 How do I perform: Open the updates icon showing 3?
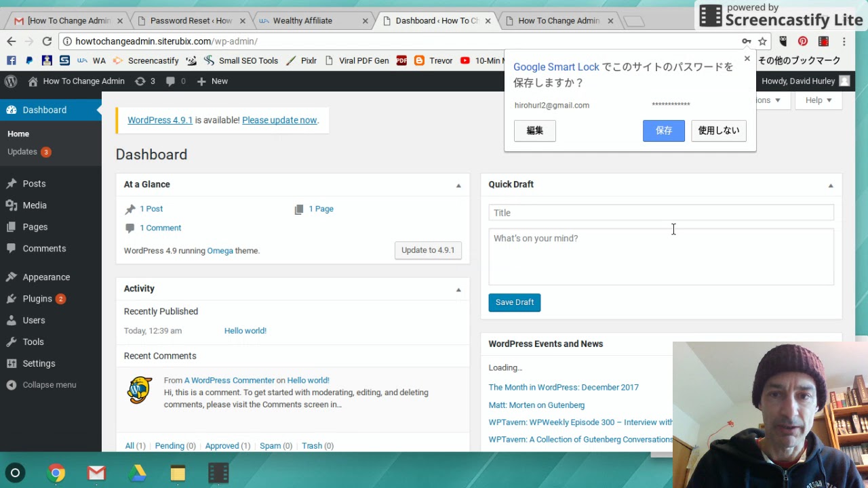[144, 81]
